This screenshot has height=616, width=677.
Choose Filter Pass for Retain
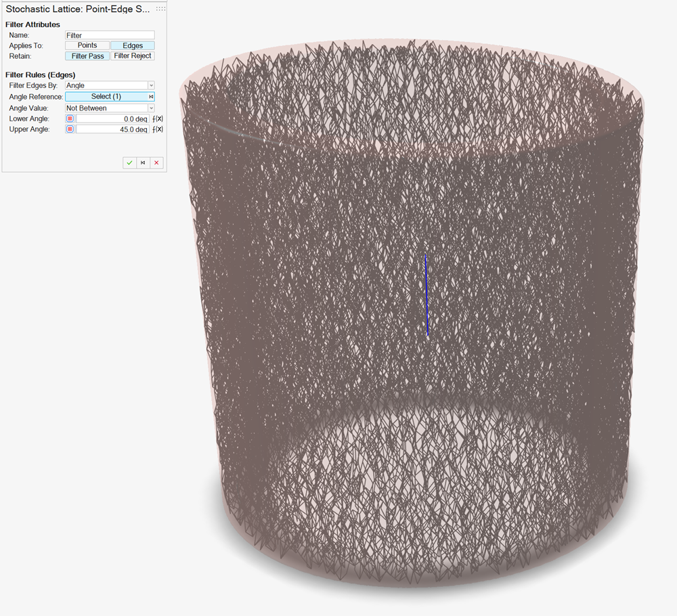tap(87, 56)
